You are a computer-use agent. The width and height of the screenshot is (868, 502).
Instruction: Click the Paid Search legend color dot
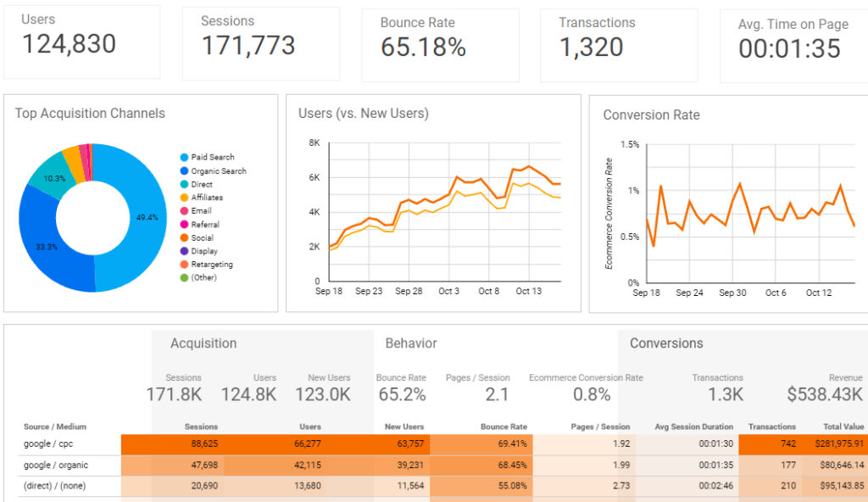[184, 158]
